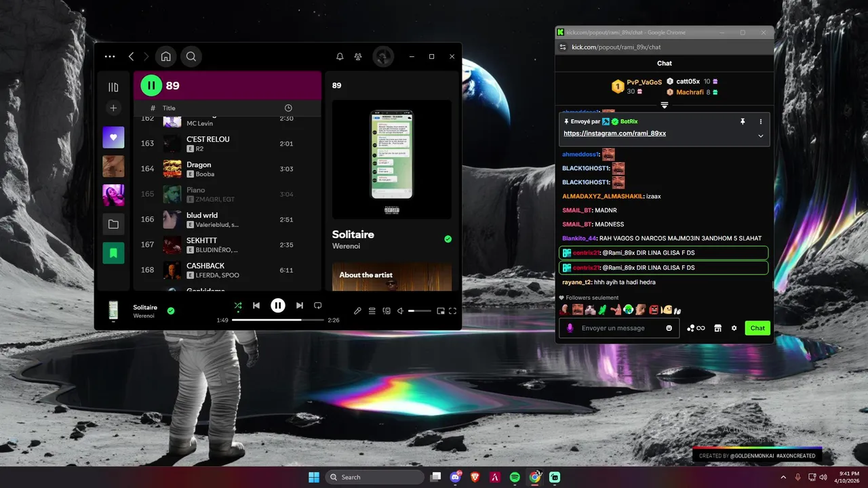
Task: Expand leaderboard chevron in Kick chat
Action: (x=665, y=105)
